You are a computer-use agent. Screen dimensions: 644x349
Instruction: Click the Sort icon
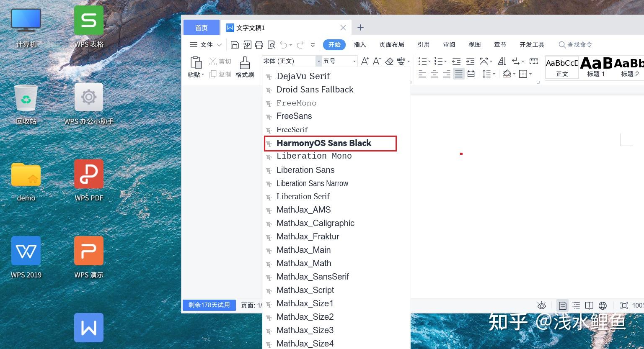502,62
